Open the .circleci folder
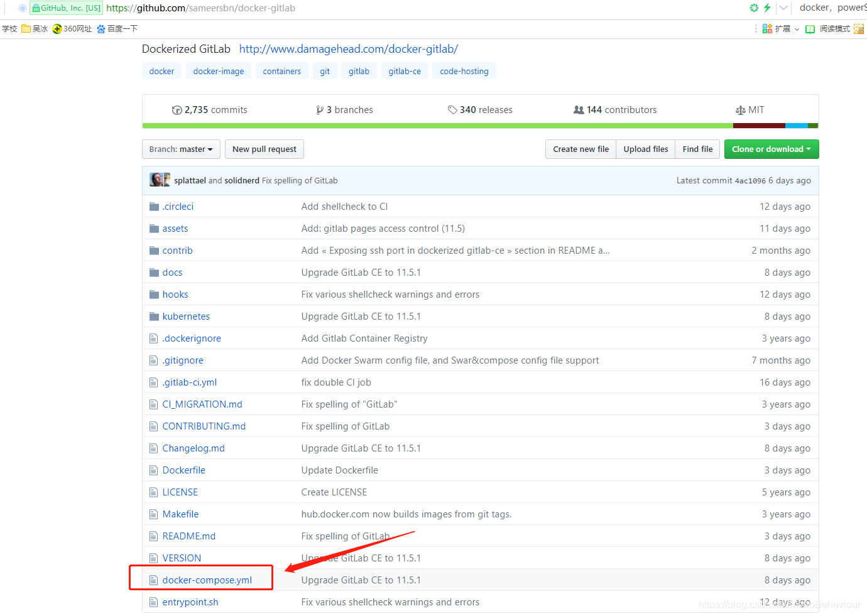Screen dimensions: 867x616 click(x=178, y=207)
